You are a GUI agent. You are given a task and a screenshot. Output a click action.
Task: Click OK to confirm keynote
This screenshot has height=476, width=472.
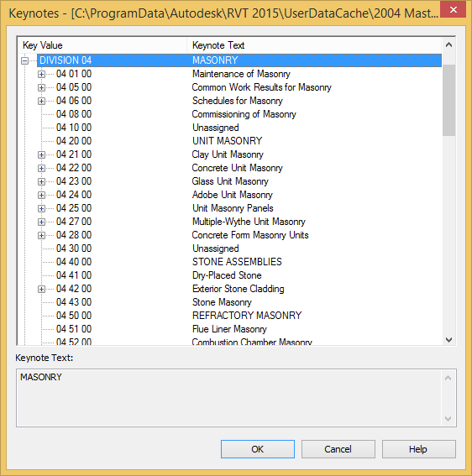pyautogui.click(x=258, y=449)
